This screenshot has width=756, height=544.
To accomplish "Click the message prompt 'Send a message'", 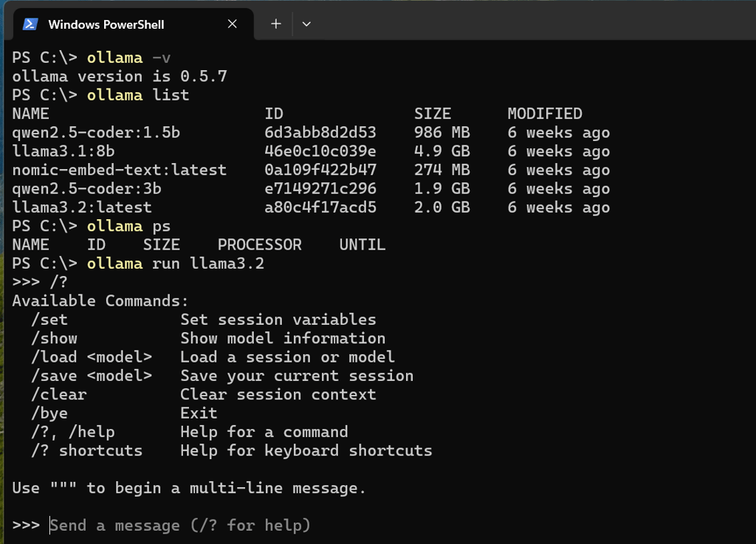I will [180, 526].
